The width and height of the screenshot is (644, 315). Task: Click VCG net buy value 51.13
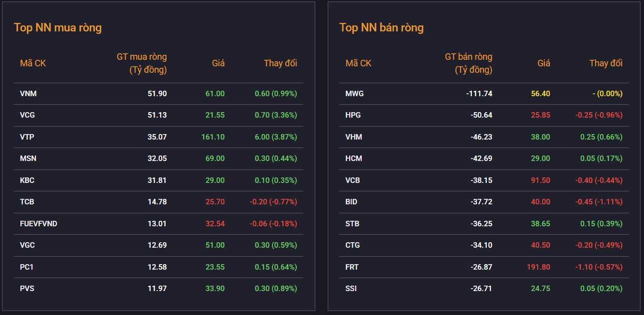tap(157, 115)
